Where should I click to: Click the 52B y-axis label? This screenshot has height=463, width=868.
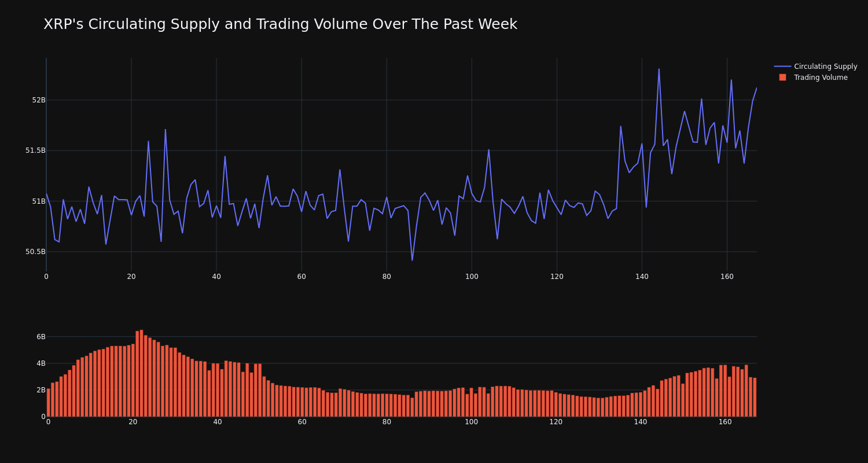coord(39,100)
